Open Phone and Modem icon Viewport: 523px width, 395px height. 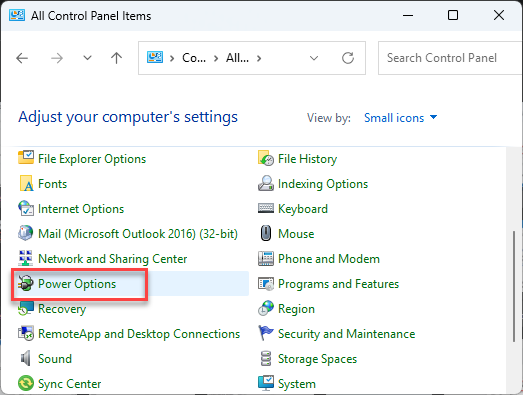click(x=266, y=258)
